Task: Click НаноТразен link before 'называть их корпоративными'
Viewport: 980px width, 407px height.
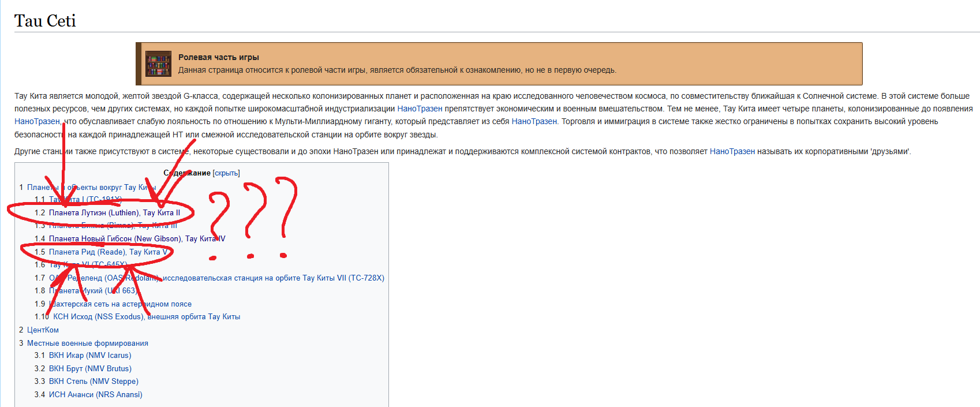Action: click(x=732, y=152)
